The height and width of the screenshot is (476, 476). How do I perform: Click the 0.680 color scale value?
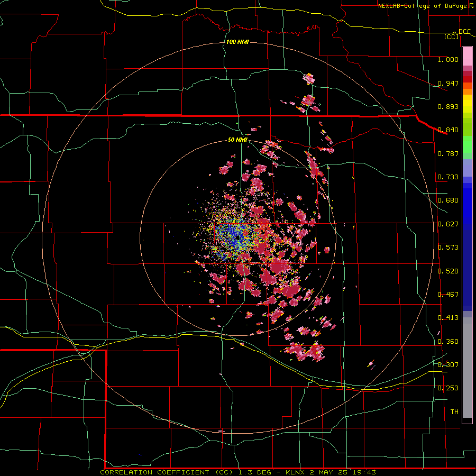click(x=448, y=200)
